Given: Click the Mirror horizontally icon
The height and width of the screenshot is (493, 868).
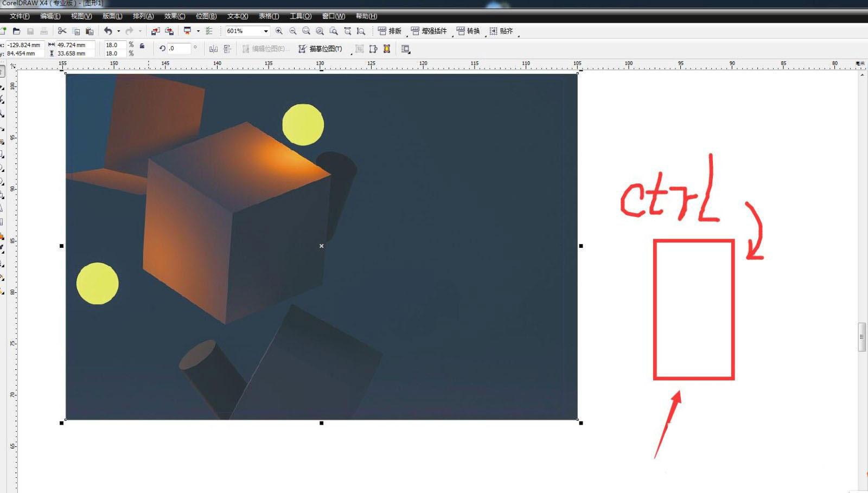Looking at the screenshot, I should 213,49.
